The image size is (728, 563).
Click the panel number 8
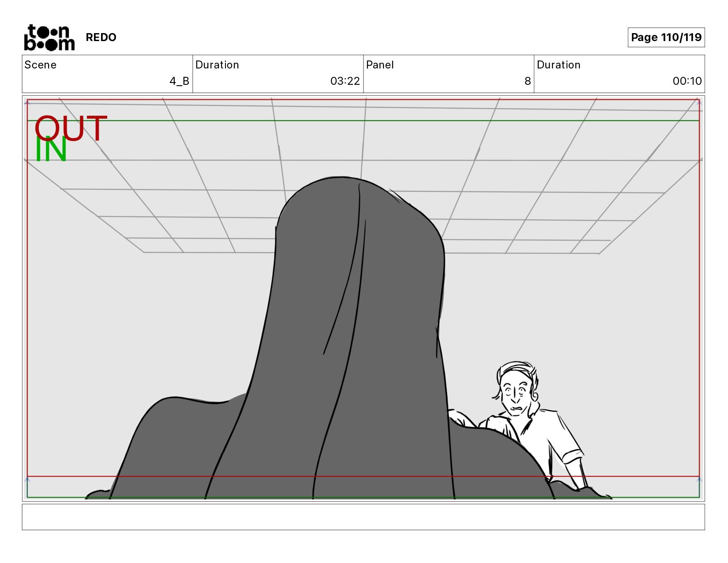coord(527,81)
